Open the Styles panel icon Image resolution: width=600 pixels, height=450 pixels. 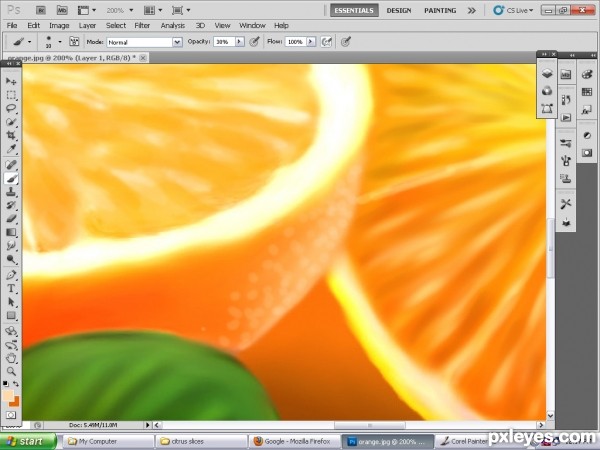pos(587,111)
